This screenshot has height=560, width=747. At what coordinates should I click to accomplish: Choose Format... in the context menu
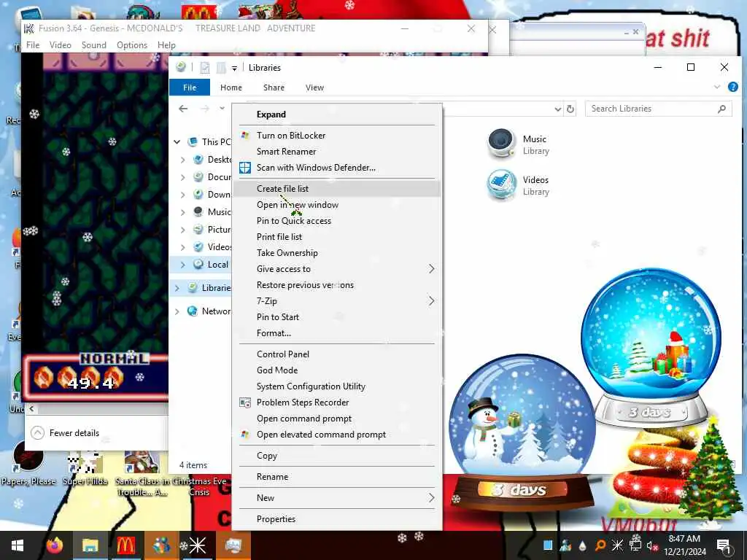pyautogui.click(x=337, y=333)
